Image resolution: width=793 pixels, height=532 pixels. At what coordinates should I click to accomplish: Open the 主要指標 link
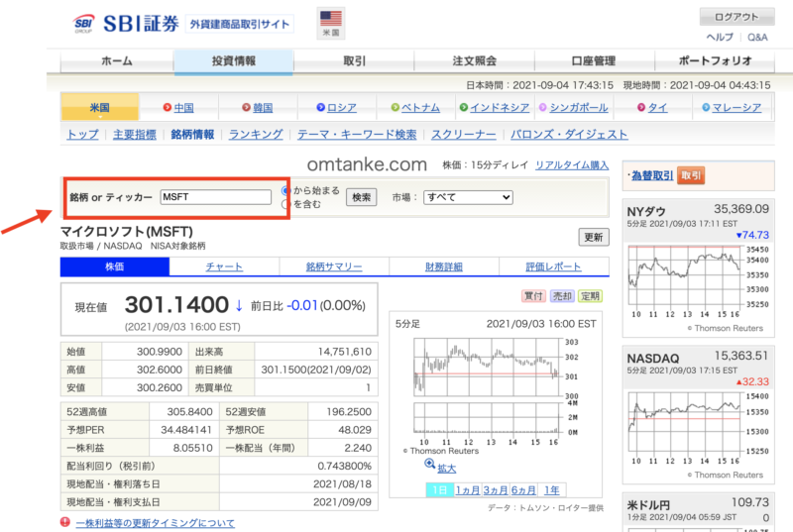coord(135,135)
